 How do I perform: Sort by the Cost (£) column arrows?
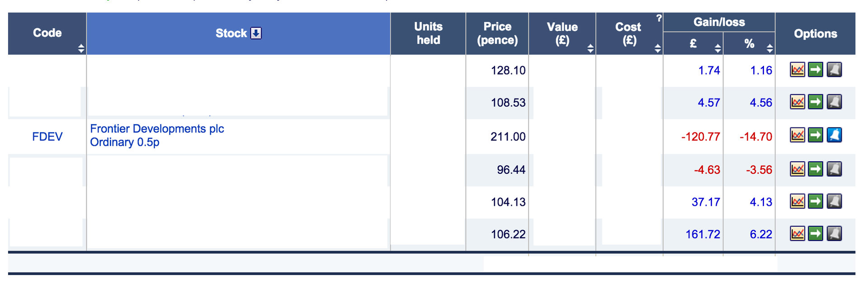click(658, 48)
